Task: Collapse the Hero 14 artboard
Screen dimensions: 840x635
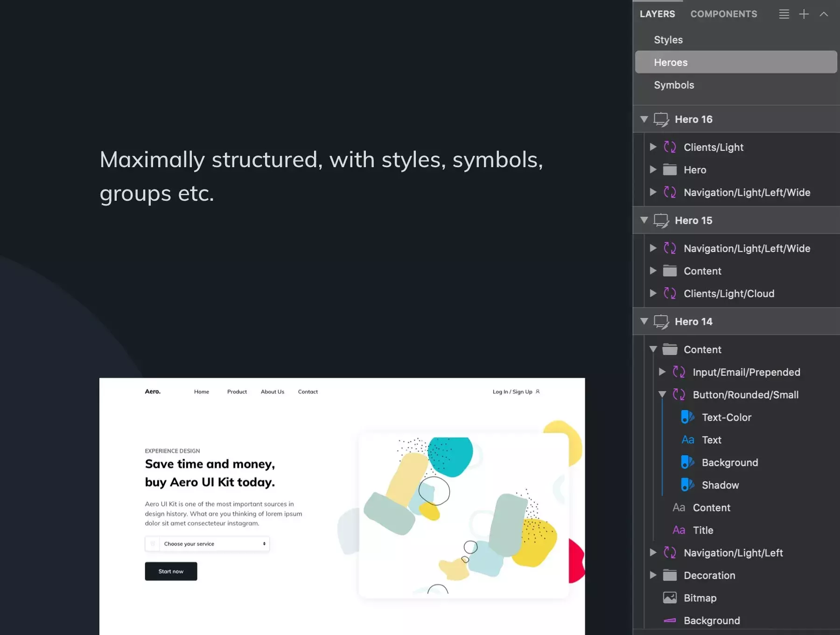Action: pyautogui.click(x=644, y=321)
